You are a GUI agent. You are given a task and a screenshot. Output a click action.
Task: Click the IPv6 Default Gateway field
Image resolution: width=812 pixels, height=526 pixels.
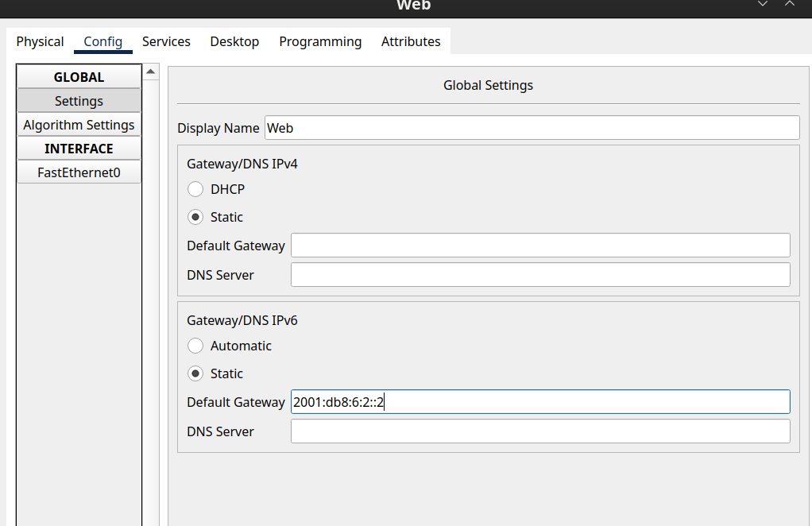point(540,402)
